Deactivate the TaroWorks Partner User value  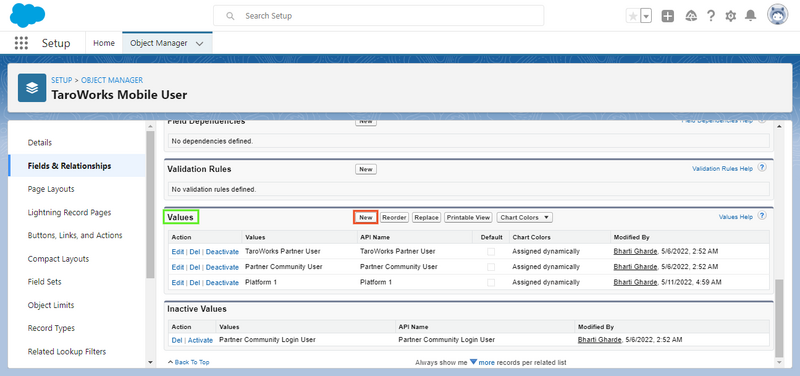coord(222,252)
